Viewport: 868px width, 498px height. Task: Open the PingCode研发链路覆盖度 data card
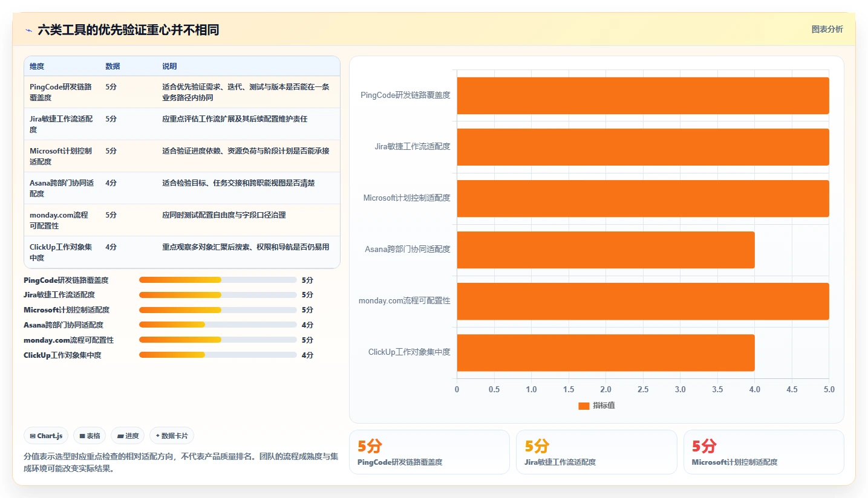[429, 452]
